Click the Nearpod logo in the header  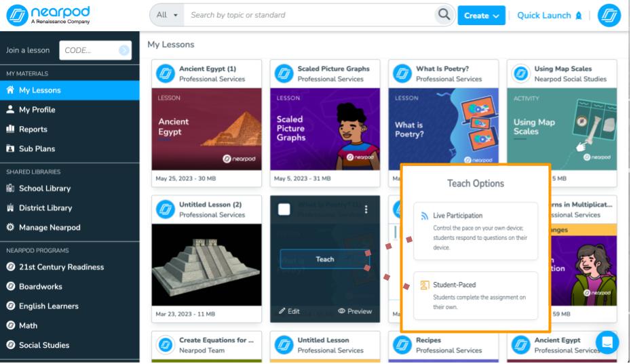[48, 16]
